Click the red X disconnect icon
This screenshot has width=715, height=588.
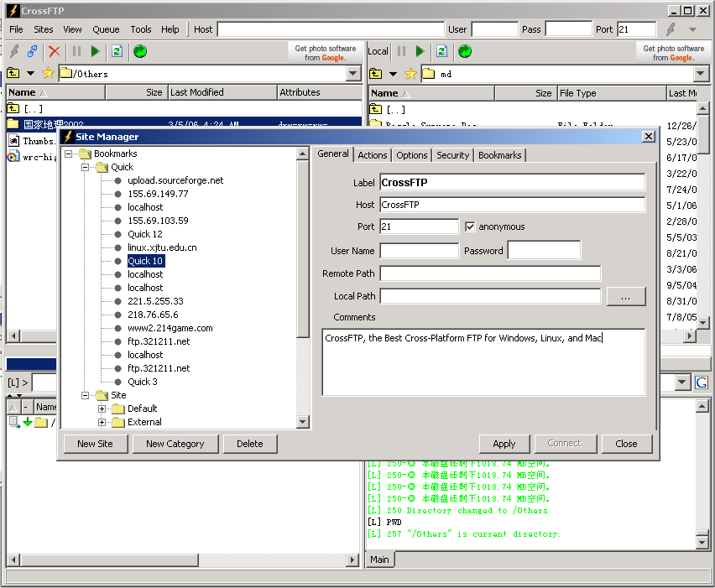coord(55,51)
